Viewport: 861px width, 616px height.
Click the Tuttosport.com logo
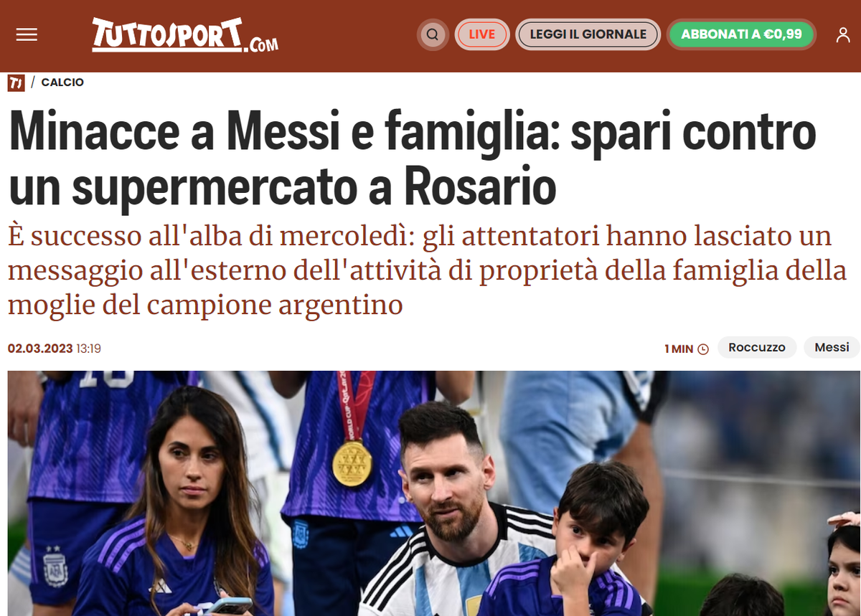coord(185,34)
